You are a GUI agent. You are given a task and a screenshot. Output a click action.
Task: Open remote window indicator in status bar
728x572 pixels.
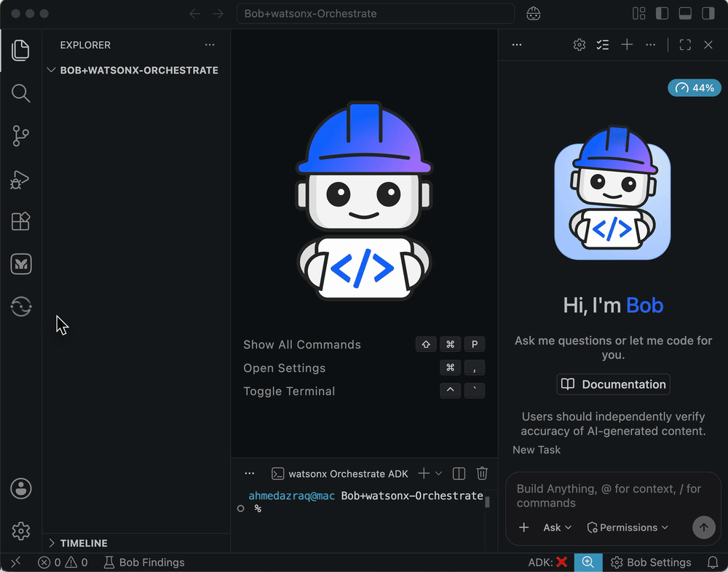[15, 563]
